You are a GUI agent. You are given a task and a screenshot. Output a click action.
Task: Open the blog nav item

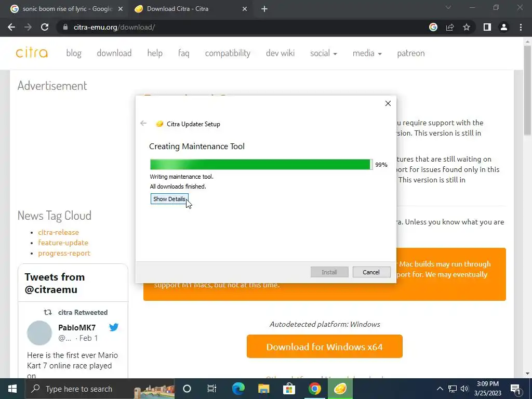coord(74,54)
